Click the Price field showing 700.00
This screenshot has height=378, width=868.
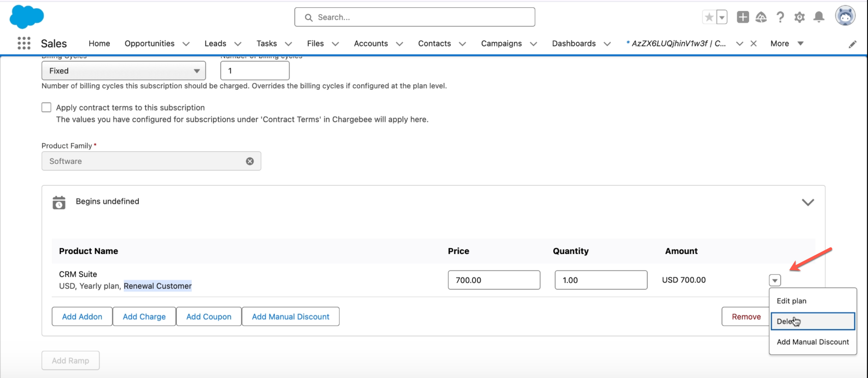[x=494, y=280]
